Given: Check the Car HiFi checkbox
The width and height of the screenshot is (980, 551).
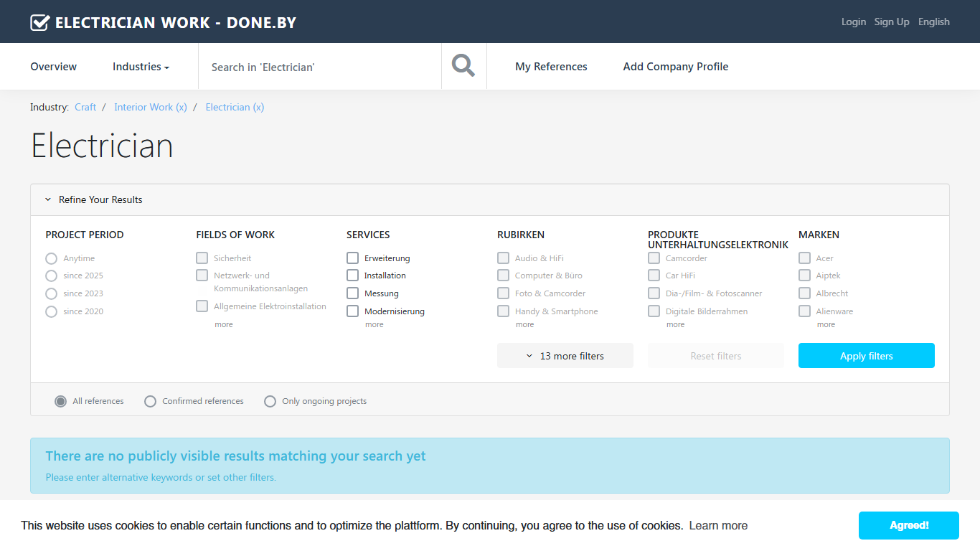Looking at the screenshot, I should [x=654, y=275].
